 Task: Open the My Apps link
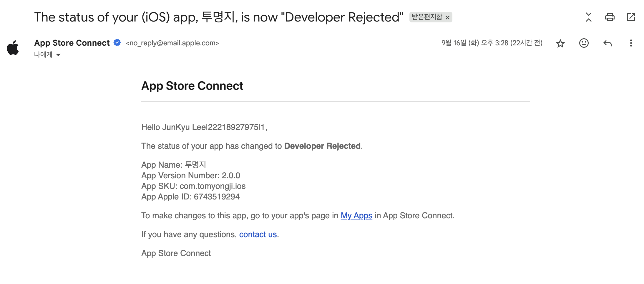click(x=356, y=216)
